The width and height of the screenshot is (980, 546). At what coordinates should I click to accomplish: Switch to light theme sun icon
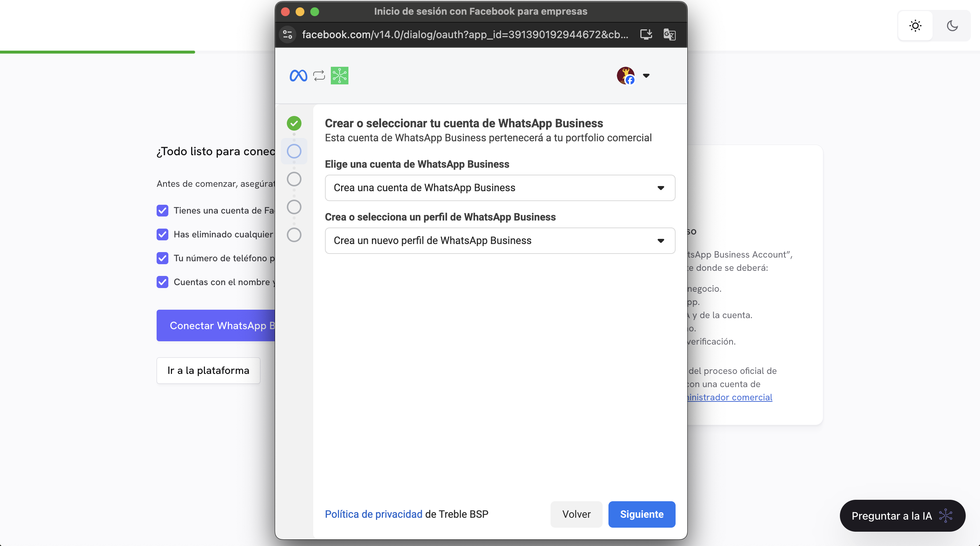tap(915, 26)
